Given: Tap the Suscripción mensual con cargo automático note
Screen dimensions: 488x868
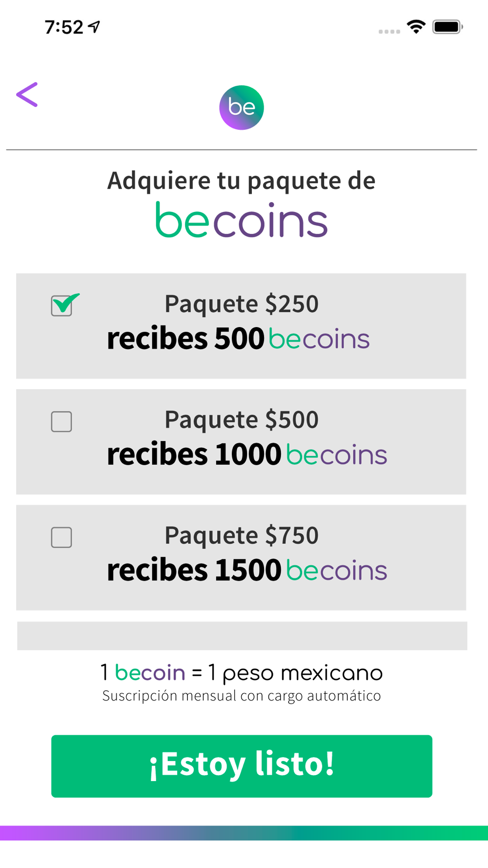Looking at the screenshot, I should 242,696.
